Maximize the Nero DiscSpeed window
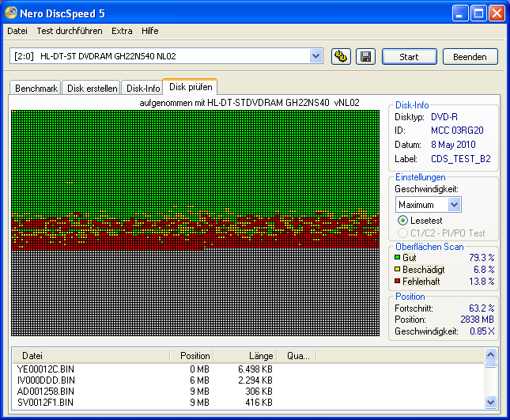This screenshot has height=420, width=510. click(x=478, y=13)
